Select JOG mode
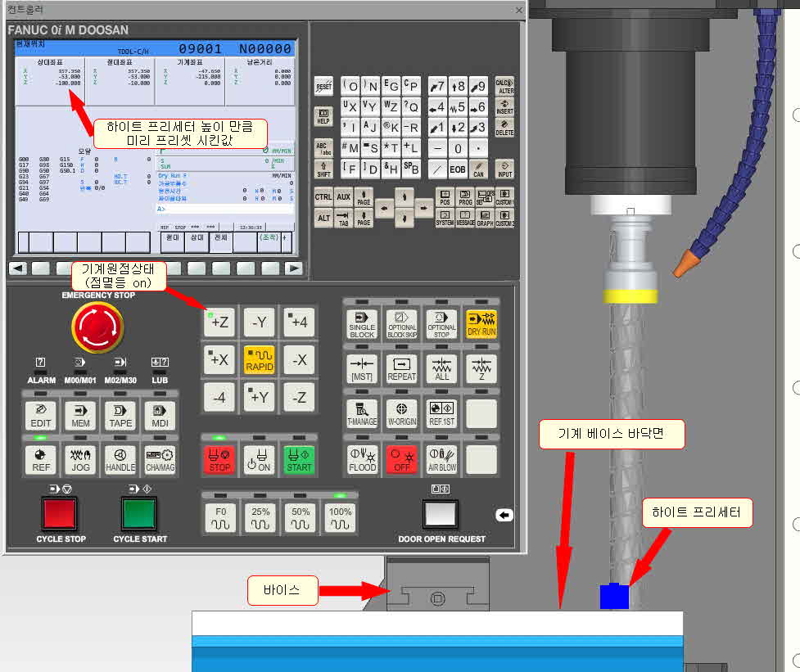Viewport: 800px width, 672px height. tap(80, 460)
